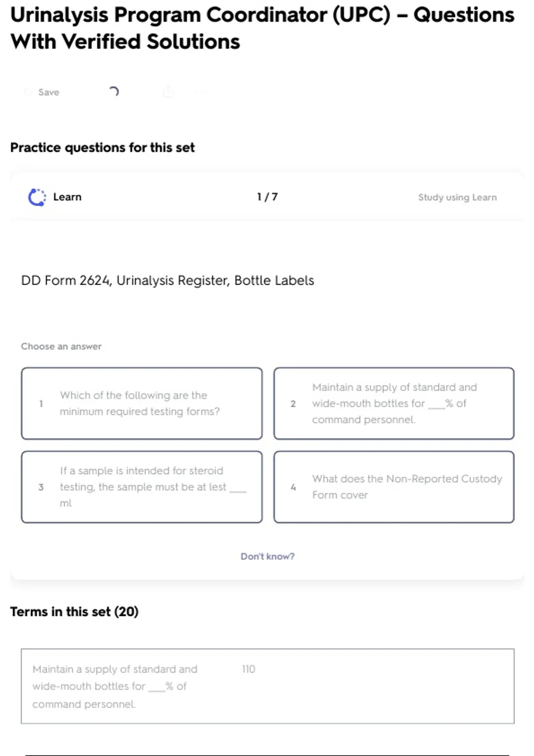Click the 110 definition in term card
The height and width of the screenshot is (756, 534).
pyautogui.click(x=248, y=669)
